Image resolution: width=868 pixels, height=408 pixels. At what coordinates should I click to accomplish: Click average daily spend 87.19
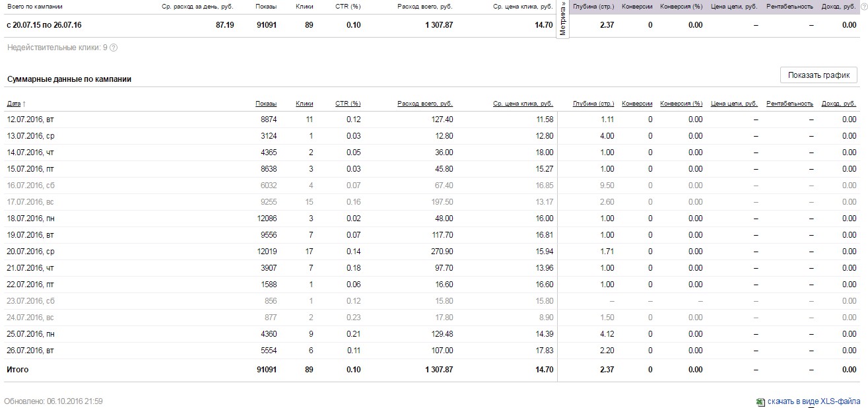[224, 25]
